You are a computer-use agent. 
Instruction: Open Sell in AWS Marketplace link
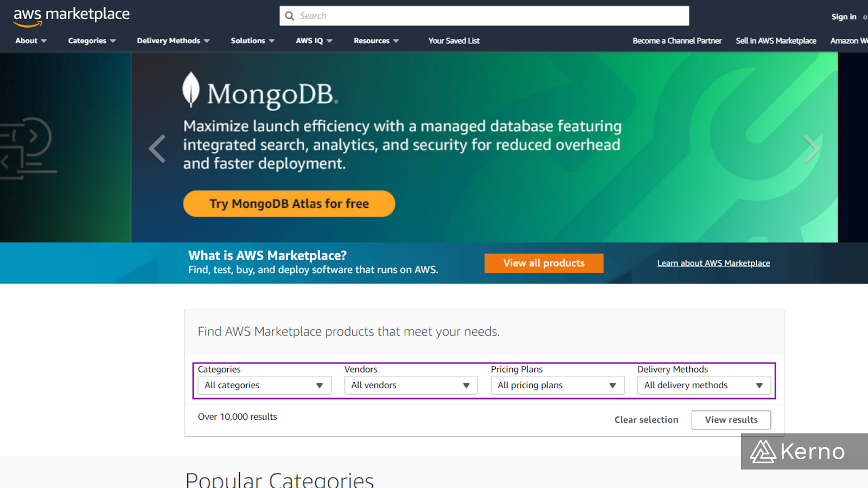click(x=776, y=41)
